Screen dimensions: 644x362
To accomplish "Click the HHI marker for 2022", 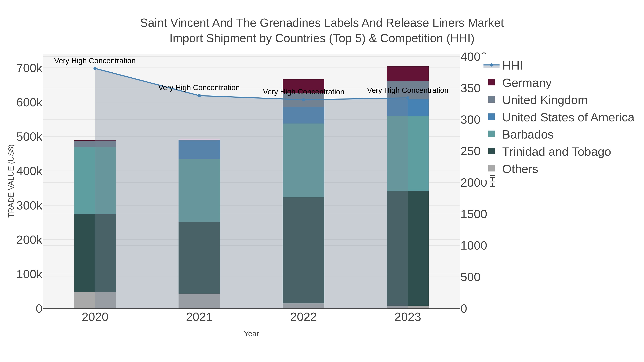I will [x=304, y=100].
